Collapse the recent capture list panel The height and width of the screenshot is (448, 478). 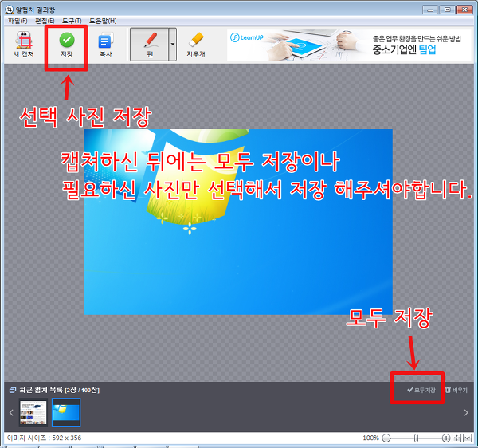467,438
